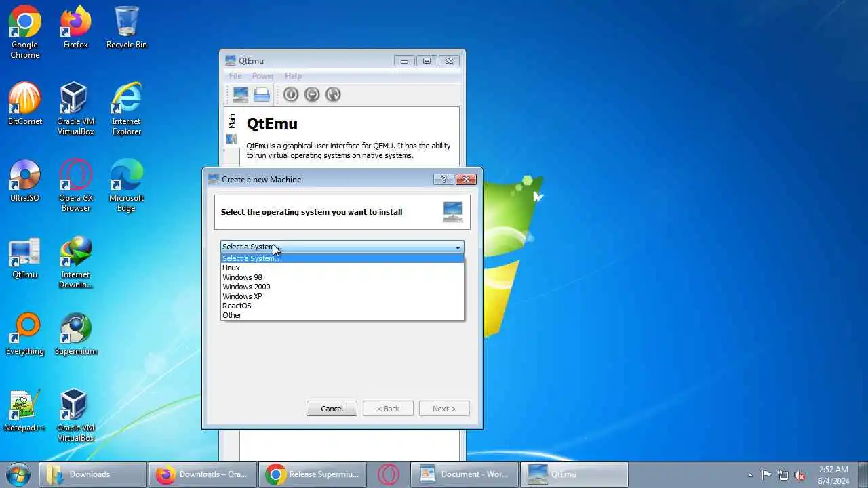The image size is (868, 488).
Task: Click the restart icon in QtEmu toolbar
Action: pos(333,95)
